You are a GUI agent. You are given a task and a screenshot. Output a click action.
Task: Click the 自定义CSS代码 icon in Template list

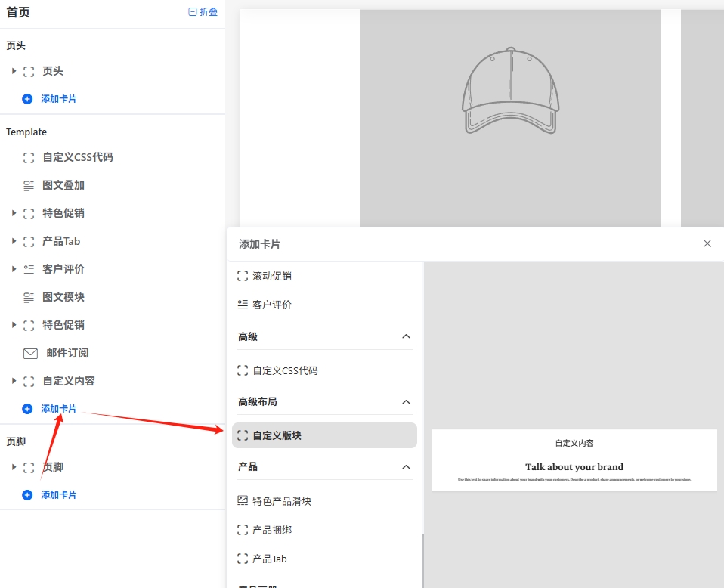(29, 157)
